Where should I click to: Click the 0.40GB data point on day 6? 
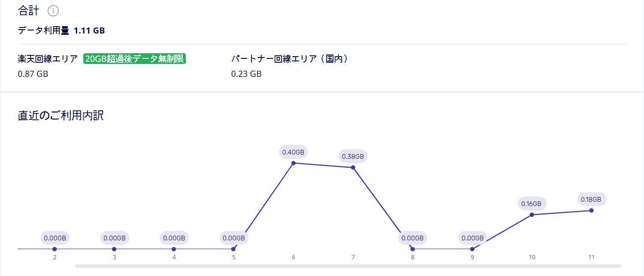coord(293,163)
